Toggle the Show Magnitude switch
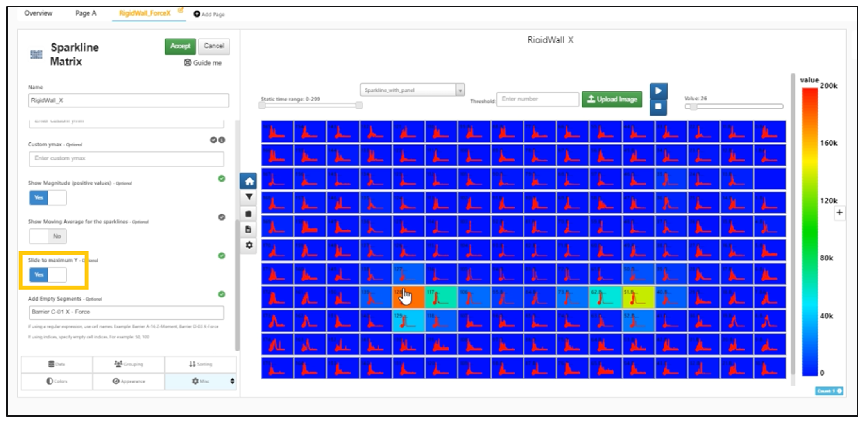Image resolution: width=868 pixels, height=422 pixels. point(48,198)
